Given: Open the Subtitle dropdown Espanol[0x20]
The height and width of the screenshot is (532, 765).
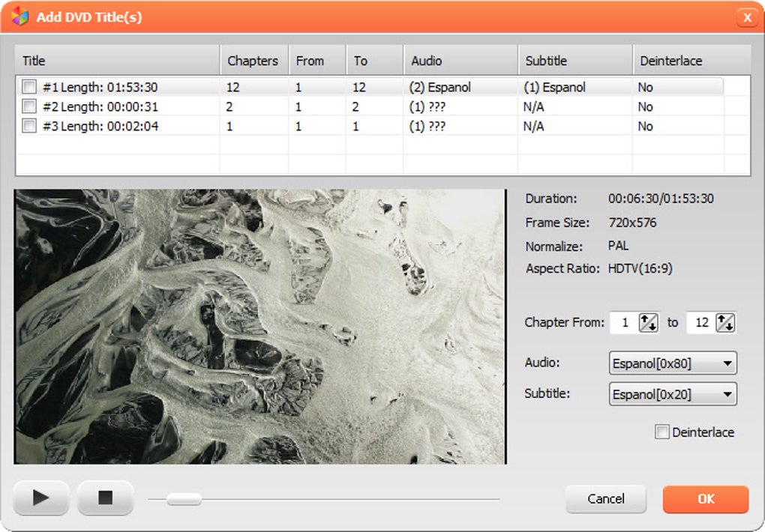Looking at the screenshot, I should point(673,394).
